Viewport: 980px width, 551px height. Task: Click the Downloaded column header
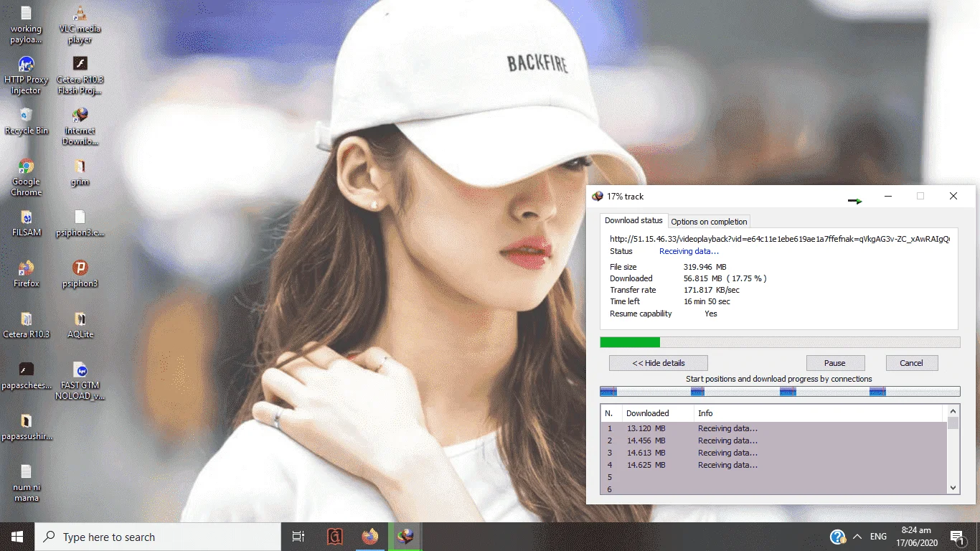tap(657, 413)
